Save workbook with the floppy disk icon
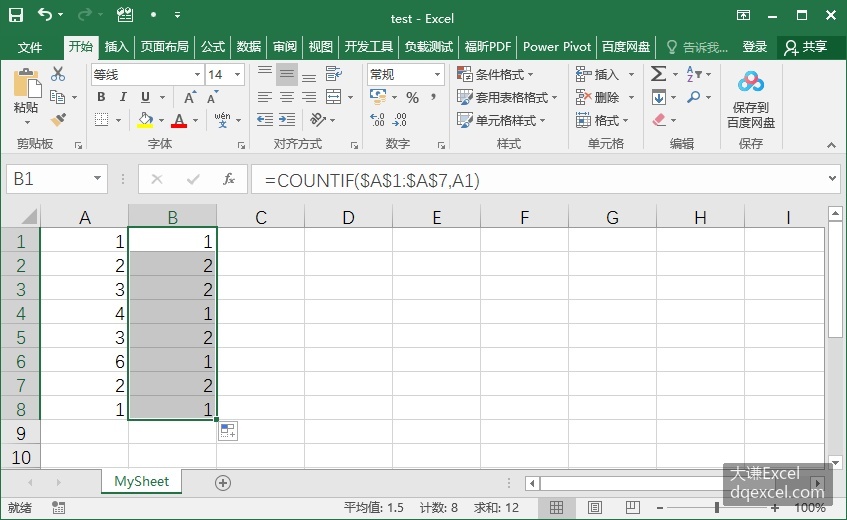Screen dimensions: 847x520 coord(16,15)
